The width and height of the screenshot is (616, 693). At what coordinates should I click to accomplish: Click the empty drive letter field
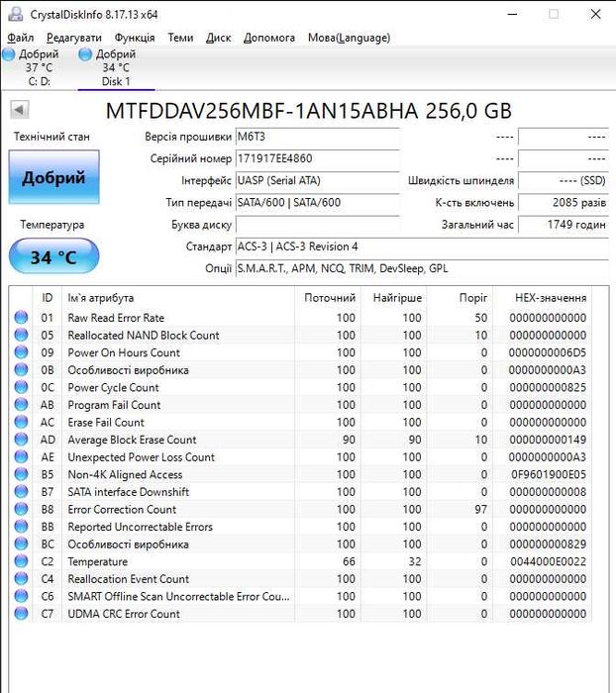318,225
